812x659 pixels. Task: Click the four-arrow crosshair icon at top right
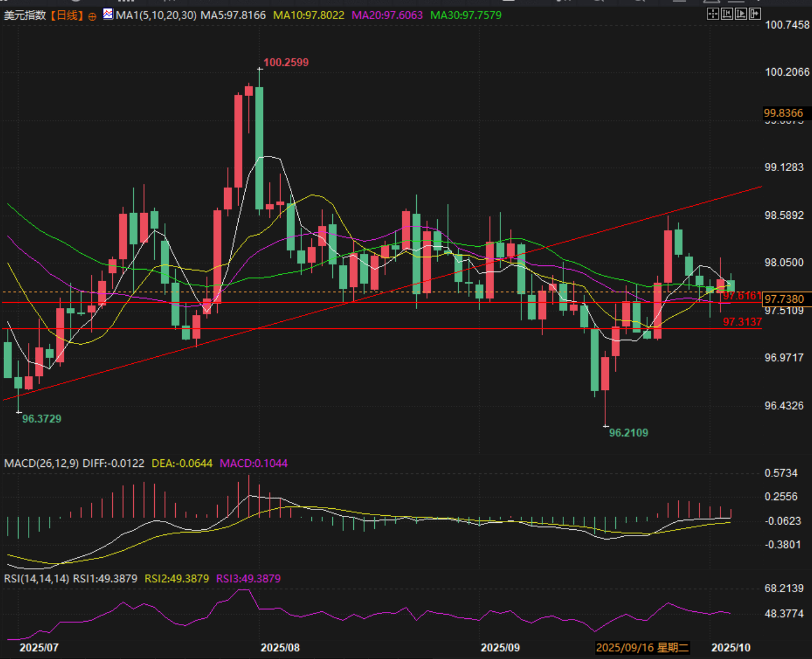[x=712, y=14]
